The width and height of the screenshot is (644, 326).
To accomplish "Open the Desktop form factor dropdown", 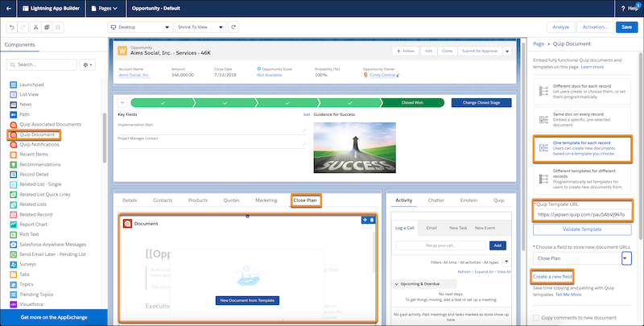I will (x=140, y=27).
